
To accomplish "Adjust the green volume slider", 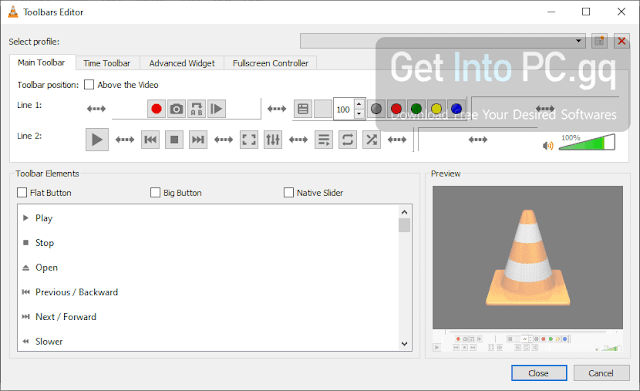I will 587,142.
